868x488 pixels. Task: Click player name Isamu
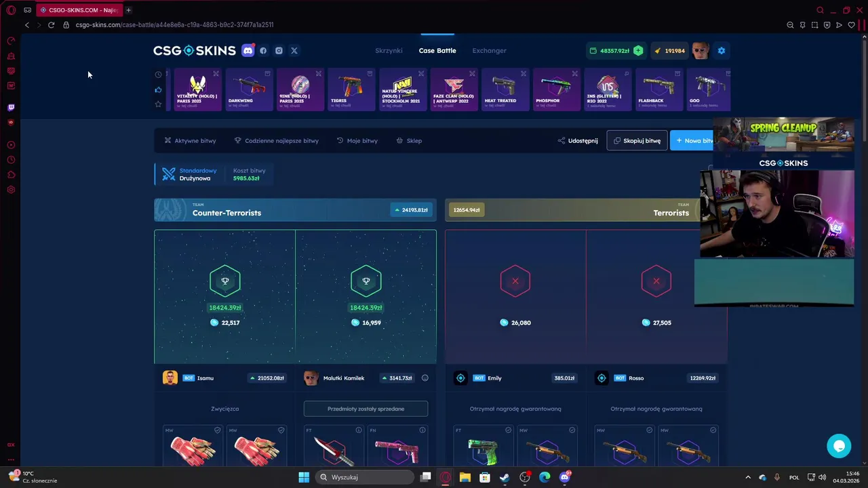tap(205, 378)
